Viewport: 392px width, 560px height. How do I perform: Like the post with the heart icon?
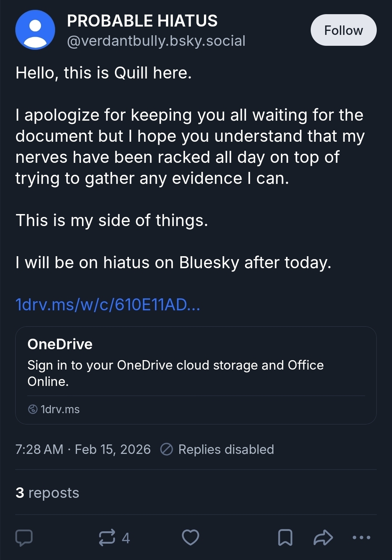coord(191,537)
